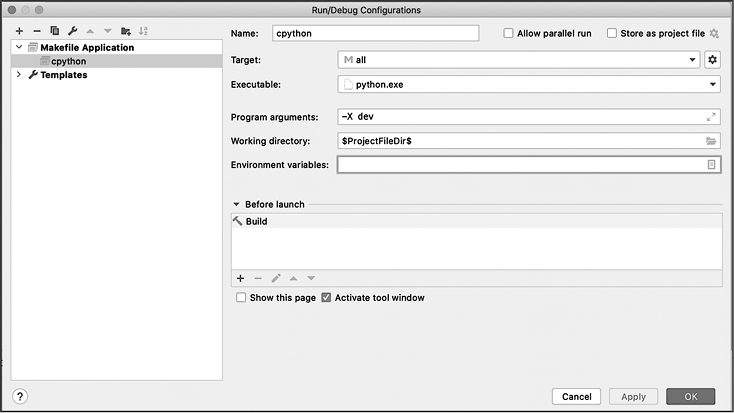Click the OK button
734x413 pixels.
690,396
